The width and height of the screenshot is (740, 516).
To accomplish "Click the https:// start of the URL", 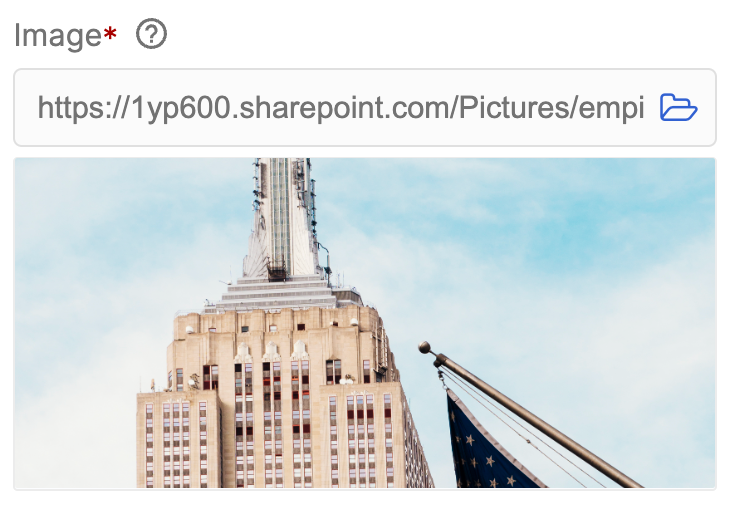I will point(83,108).
